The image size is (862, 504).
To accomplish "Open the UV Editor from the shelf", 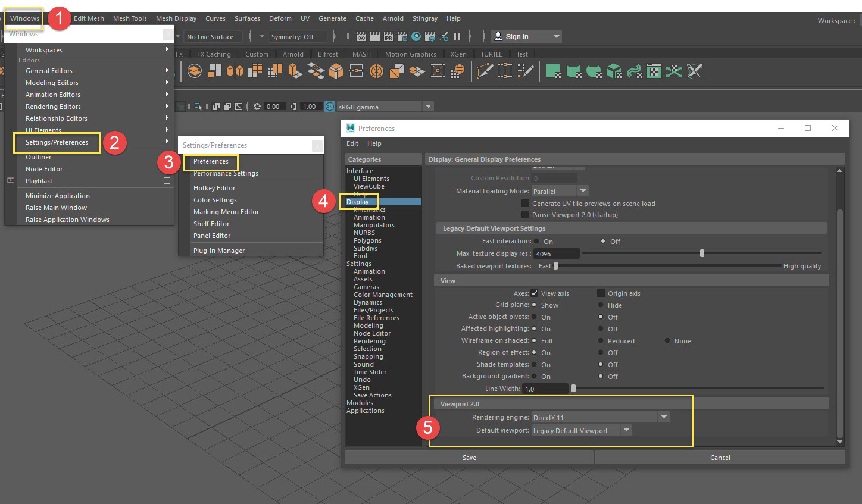I will coord(654,71).
